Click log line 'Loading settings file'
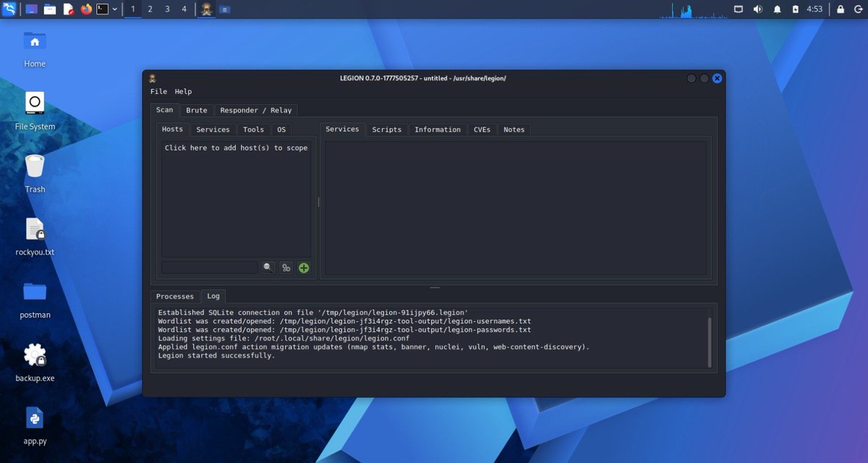868x463 pixels. click(x=284, y=339)
